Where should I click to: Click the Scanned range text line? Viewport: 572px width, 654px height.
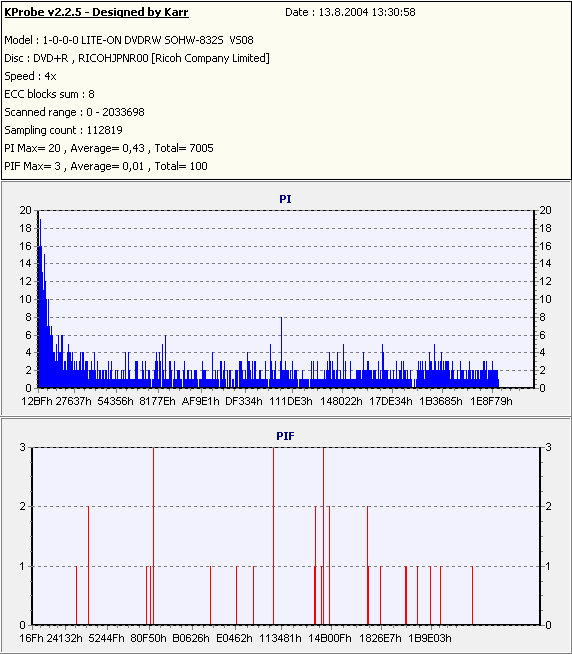click(74, 112)
